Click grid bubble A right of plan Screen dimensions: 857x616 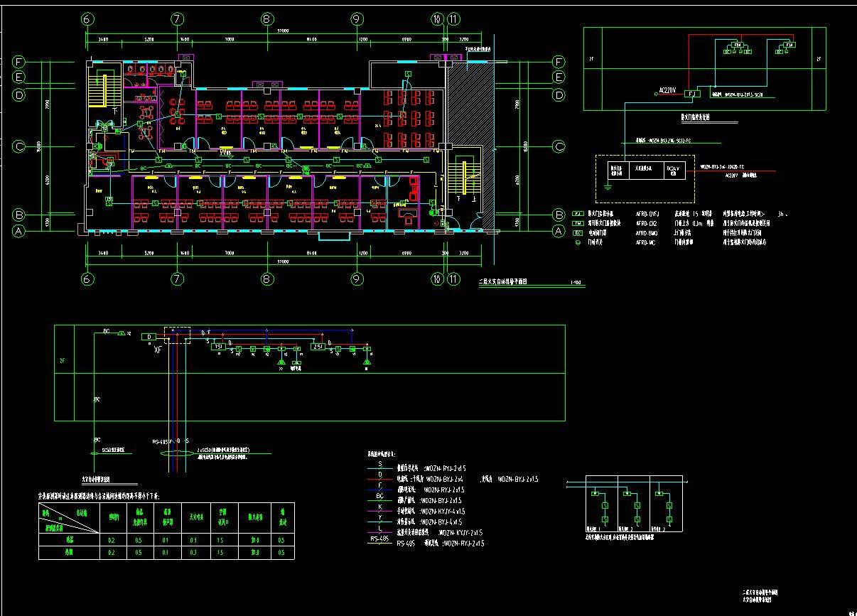click(x=559, y=231)
